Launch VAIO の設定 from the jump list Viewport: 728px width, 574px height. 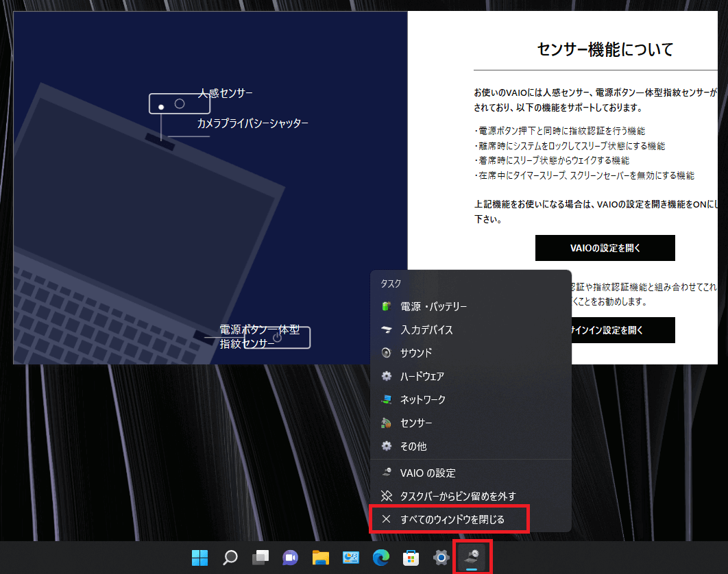(471, 473)
